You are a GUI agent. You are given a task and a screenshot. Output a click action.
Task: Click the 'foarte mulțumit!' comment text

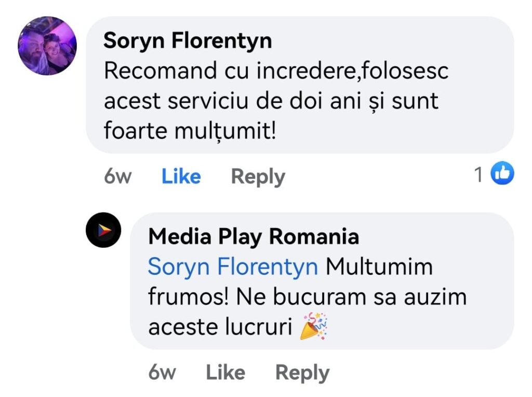(189, 130)
